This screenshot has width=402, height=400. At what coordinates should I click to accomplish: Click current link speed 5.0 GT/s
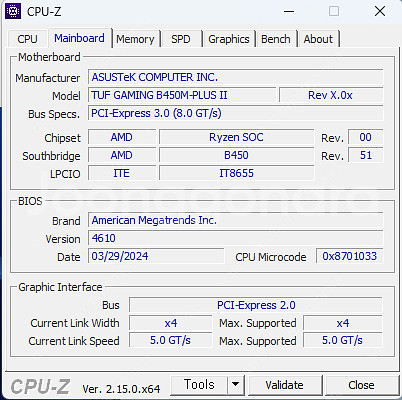(171, 341)
